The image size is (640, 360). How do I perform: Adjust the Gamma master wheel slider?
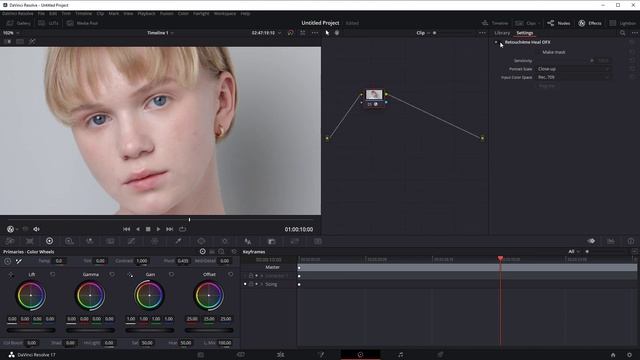tap(90, 330)
